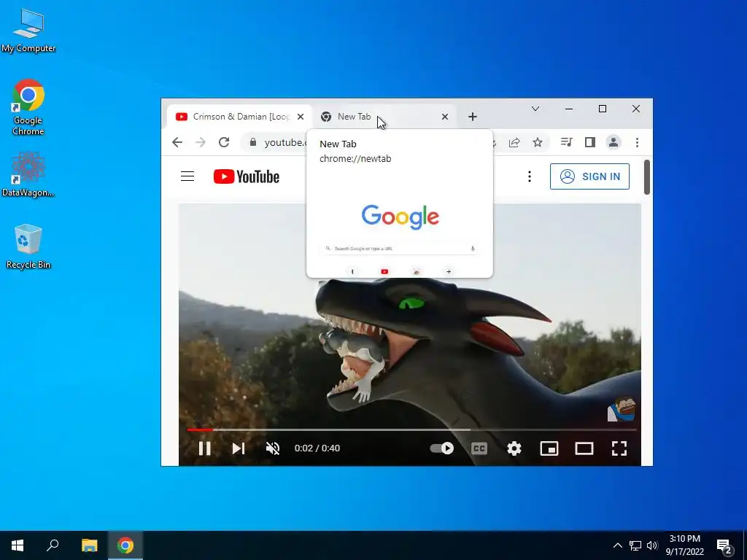Click the video player frame
Viewport: 747px width, 560px height.
pyautogui.click(x=410, y=333)
